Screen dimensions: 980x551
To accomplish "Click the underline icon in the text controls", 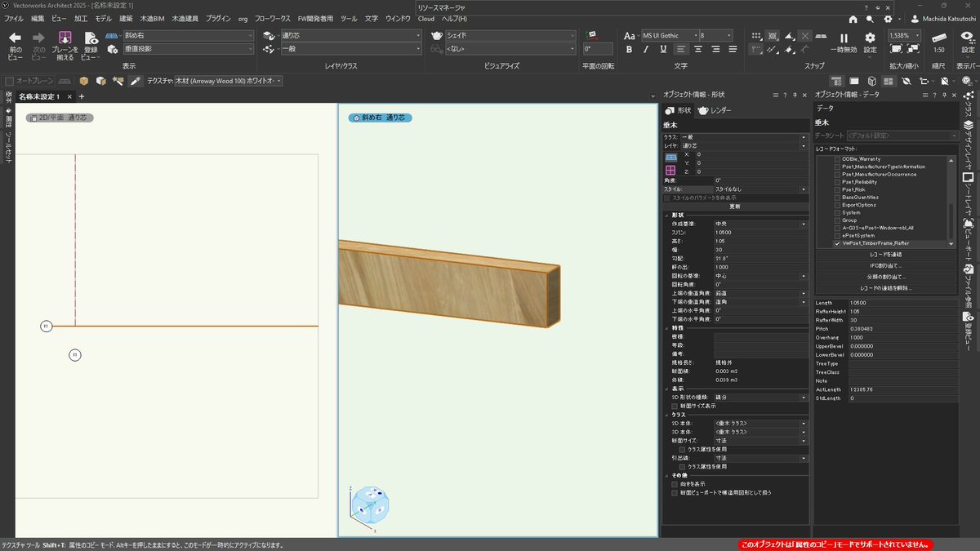I will (664, 50).
